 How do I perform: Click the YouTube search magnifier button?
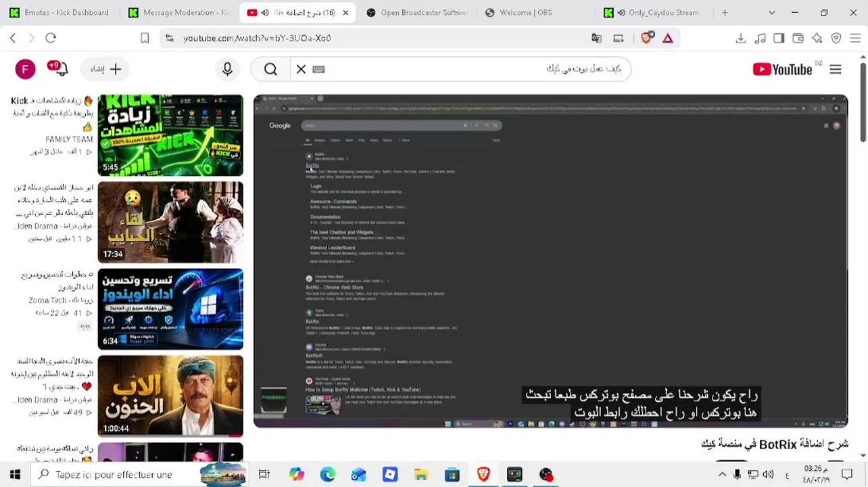270,69
